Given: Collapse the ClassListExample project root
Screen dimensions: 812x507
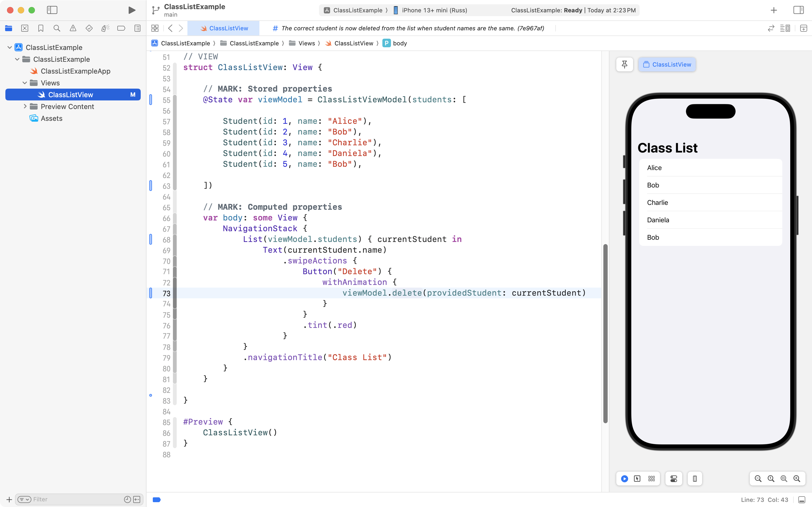Looking at the screenshot, I should [9, 47].
